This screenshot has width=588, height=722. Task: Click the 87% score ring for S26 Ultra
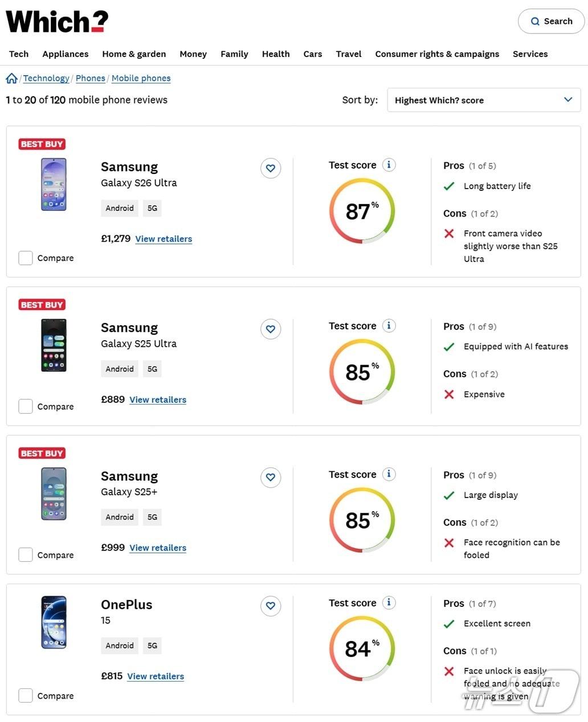click(x=361, y=211)
